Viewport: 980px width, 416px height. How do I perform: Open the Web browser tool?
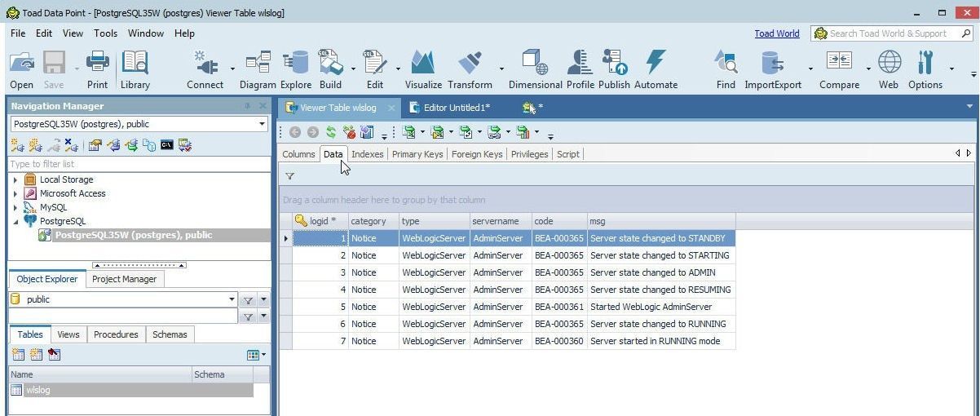[889, 69]
